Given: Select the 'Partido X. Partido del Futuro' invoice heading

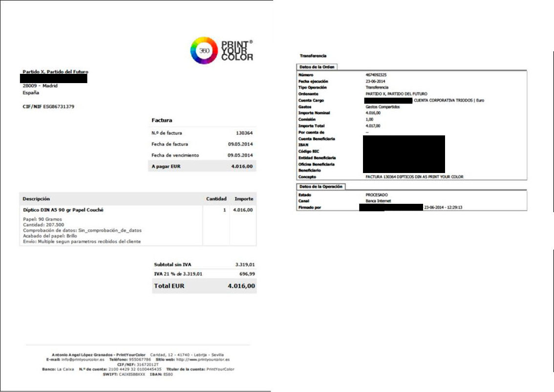Looking at the screenshot, I should [56, 72].
